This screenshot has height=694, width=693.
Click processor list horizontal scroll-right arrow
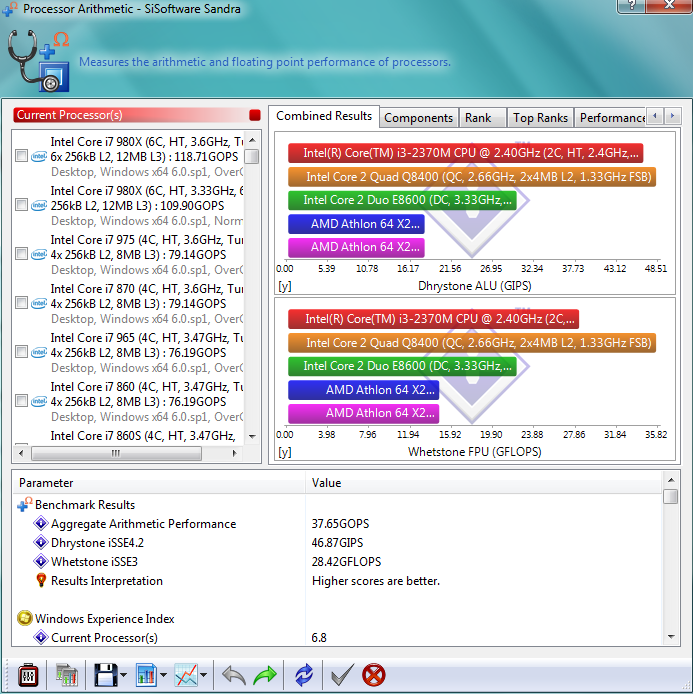point(235,453)
